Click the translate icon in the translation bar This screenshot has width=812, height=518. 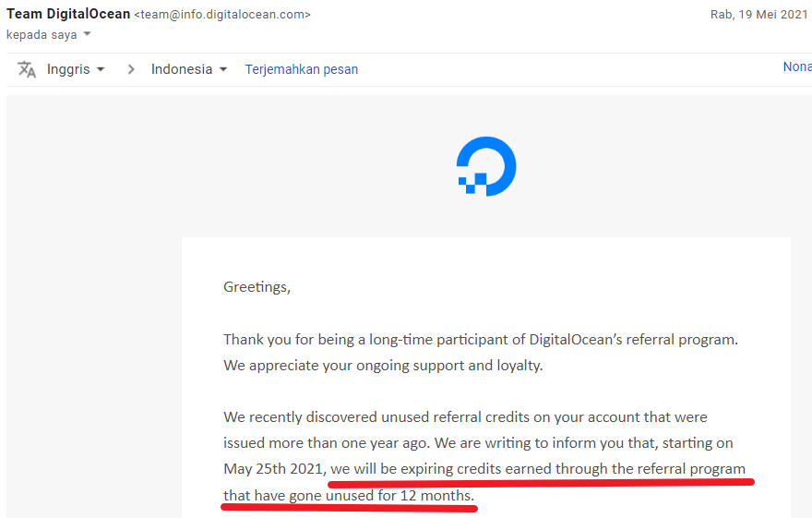point(27,69)
